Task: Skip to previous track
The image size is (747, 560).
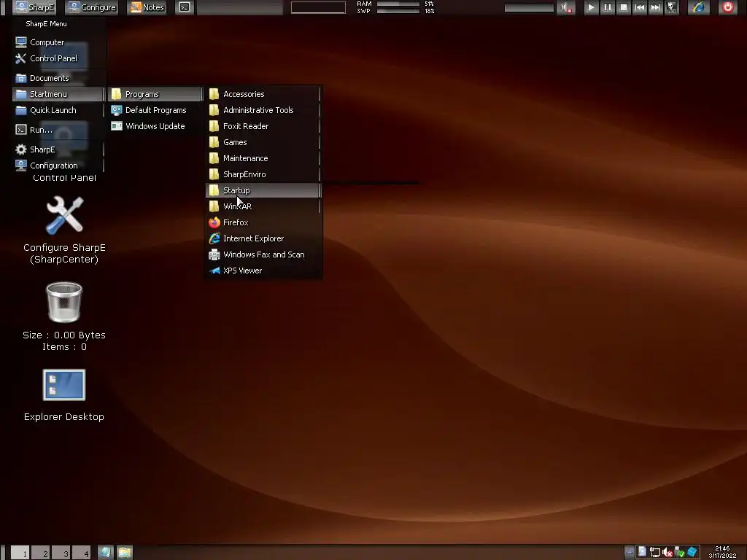Action: 640,7
